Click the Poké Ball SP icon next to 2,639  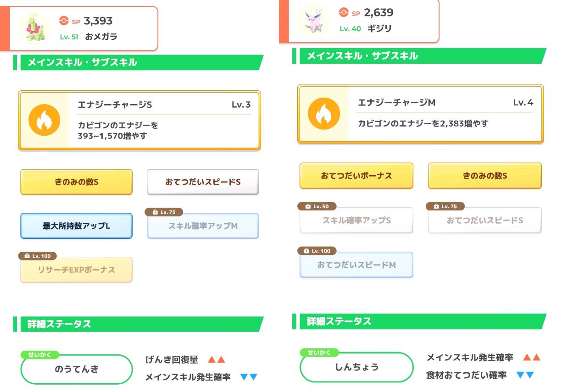[x=343, y=12]
